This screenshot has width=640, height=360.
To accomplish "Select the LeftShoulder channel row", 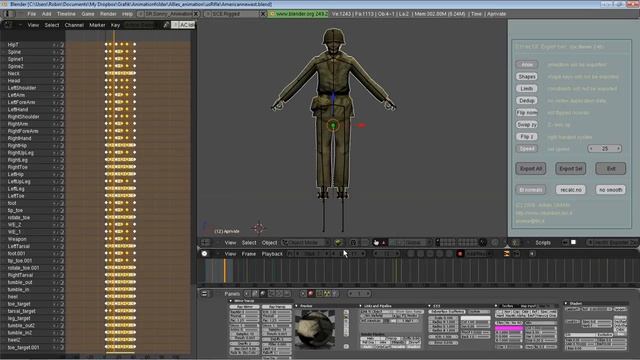I will click(x=33, y=88).
